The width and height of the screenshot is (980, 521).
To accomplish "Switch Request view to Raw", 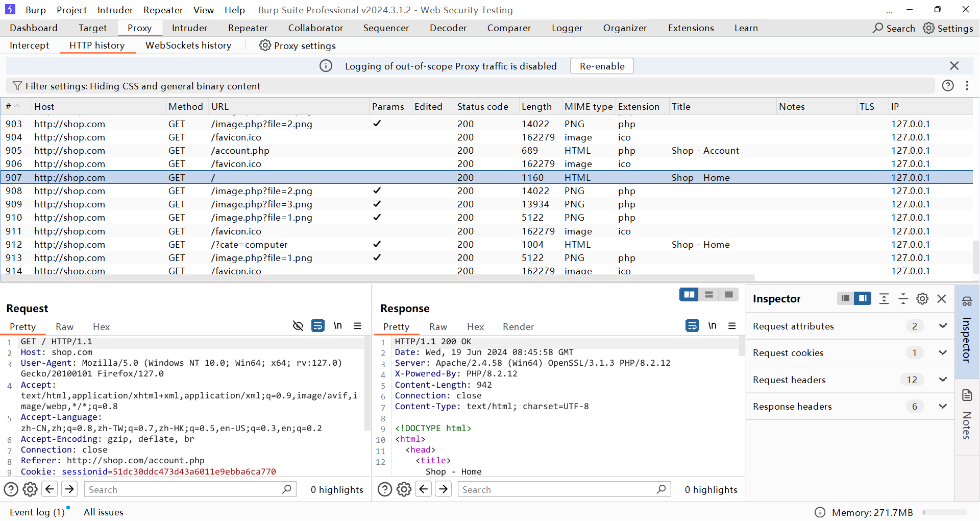I will [64, 327].
